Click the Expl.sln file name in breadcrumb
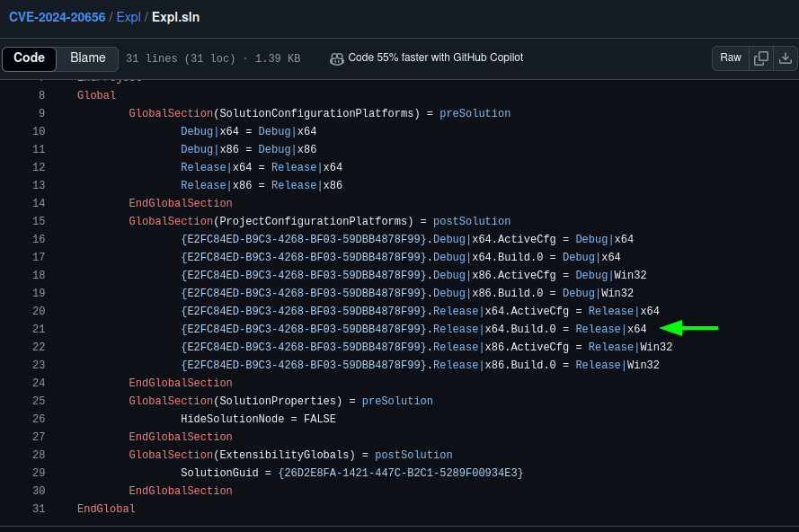The image size is (799, 532). pos(176,17)
